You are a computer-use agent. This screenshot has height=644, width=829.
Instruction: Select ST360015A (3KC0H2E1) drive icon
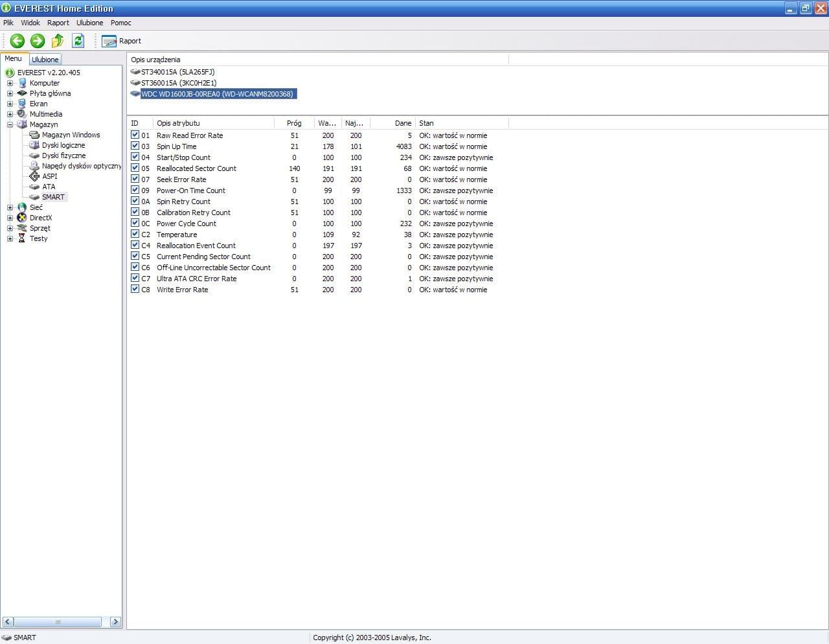pyautogui.click(x=135, y=83)
